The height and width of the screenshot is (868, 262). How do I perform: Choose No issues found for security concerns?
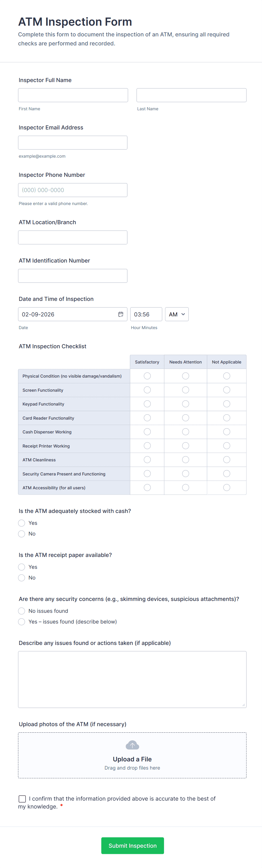(x=22, y=611)
